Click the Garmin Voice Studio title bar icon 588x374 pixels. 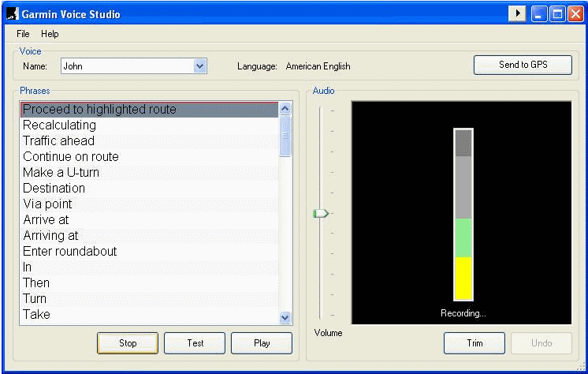pos(12,14)
